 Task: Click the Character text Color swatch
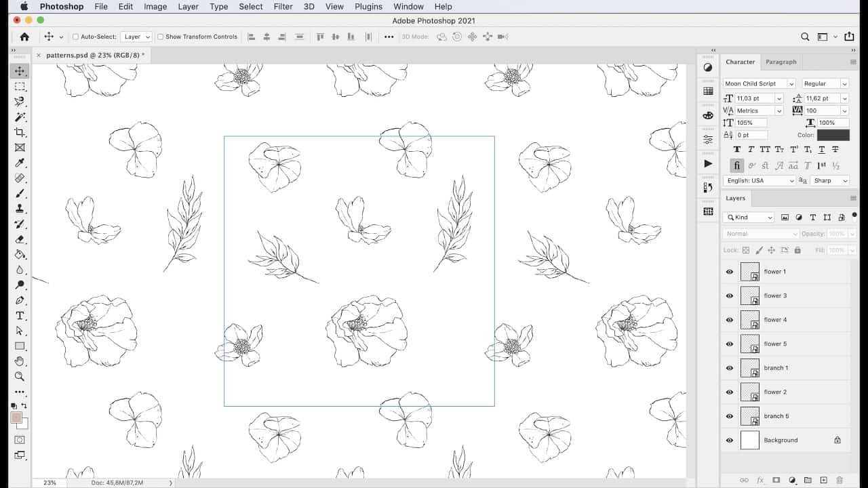[833, 135]
